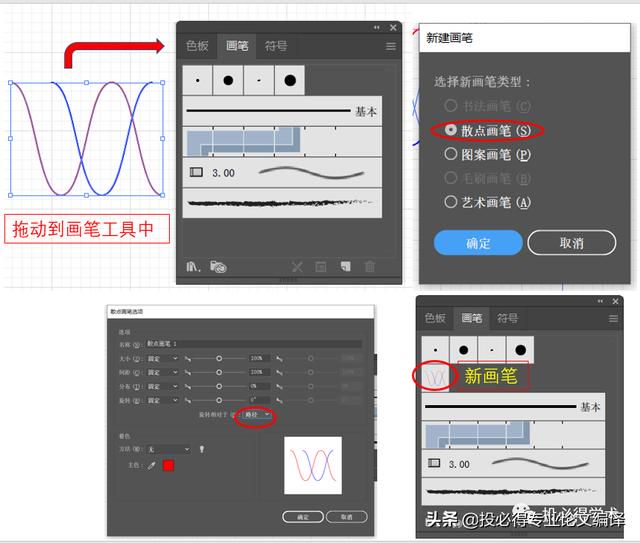This screenshot has width=640, height=543.
Task: Select the charcoal art brush in upper panel
Action: pos(282,203)
